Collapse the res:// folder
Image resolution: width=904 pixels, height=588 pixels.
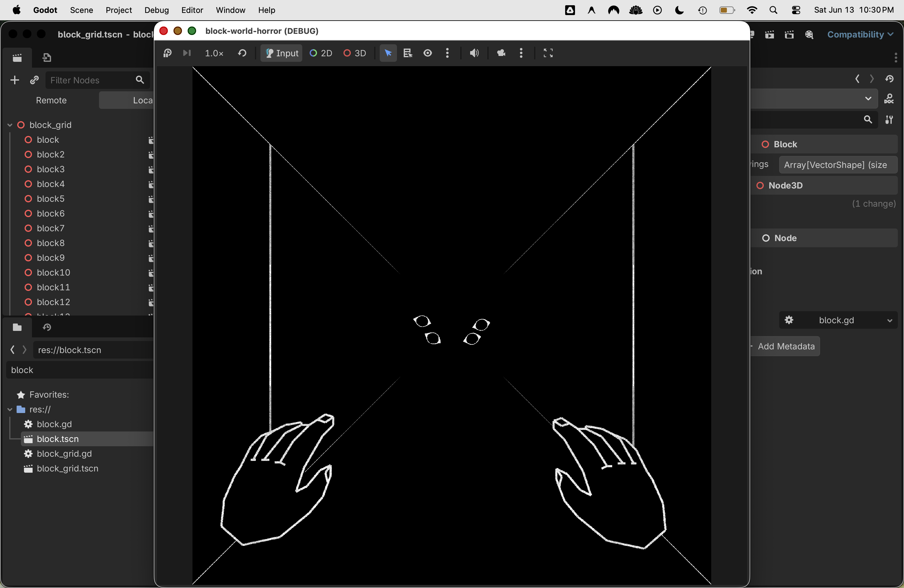[x=10, y=409]
